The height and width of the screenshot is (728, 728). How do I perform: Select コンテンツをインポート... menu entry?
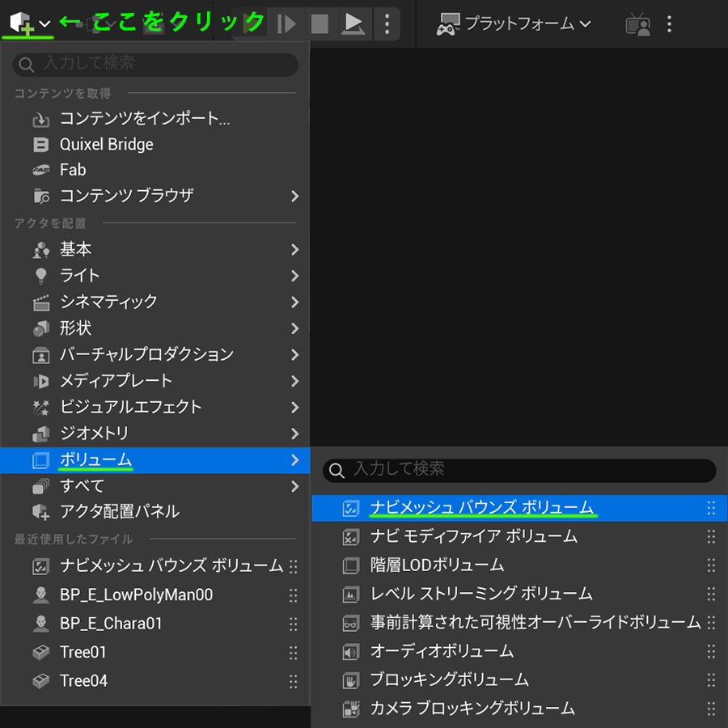coord(144,119)
